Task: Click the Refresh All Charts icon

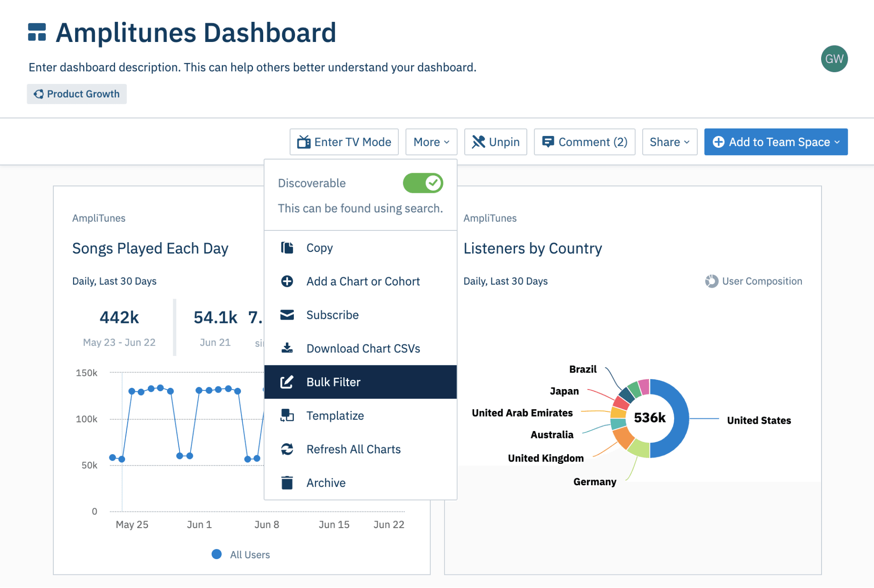Action: pos(287,449)
